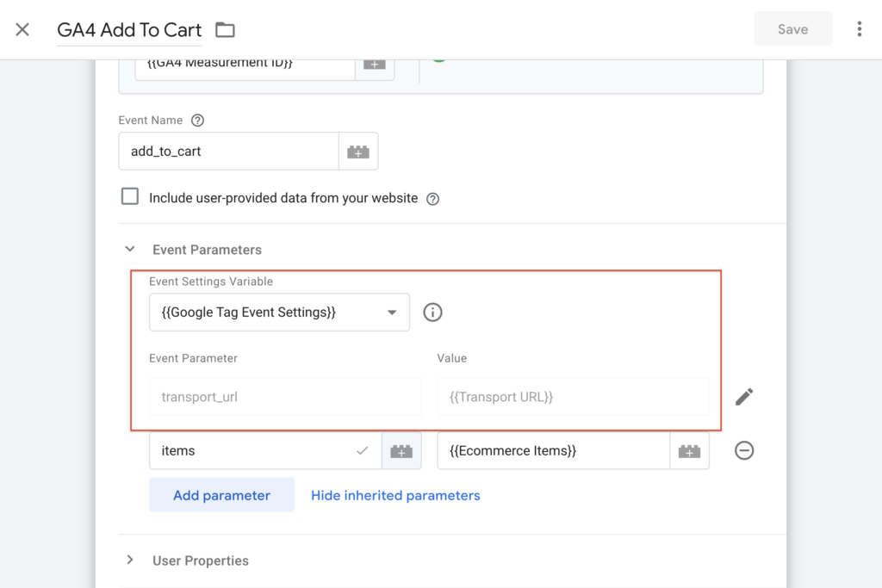The width and height of the screenshot is (882, 588).
Task: Remove the items parameter row
Action: coord(744,450)
